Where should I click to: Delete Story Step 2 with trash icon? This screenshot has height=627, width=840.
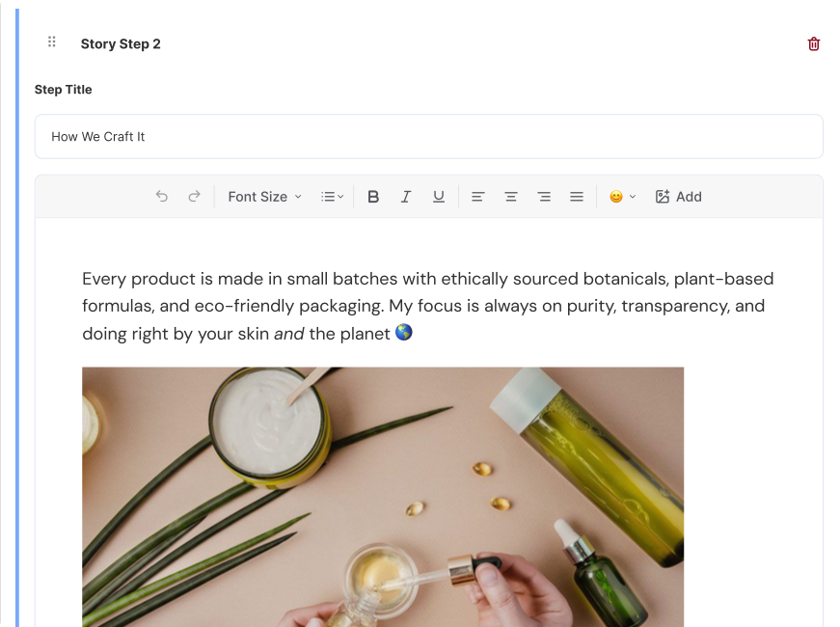click(813, 44)
